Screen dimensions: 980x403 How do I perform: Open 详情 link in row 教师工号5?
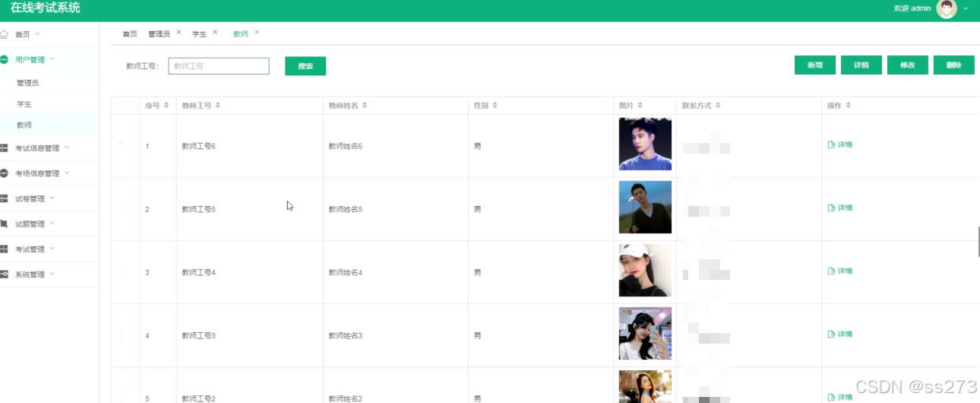coord(840,208)
